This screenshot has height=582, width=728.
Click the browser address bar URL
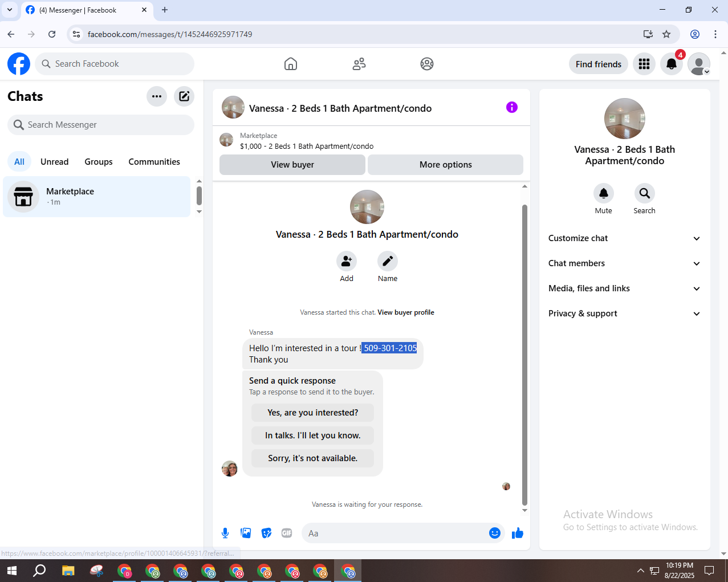170,34
